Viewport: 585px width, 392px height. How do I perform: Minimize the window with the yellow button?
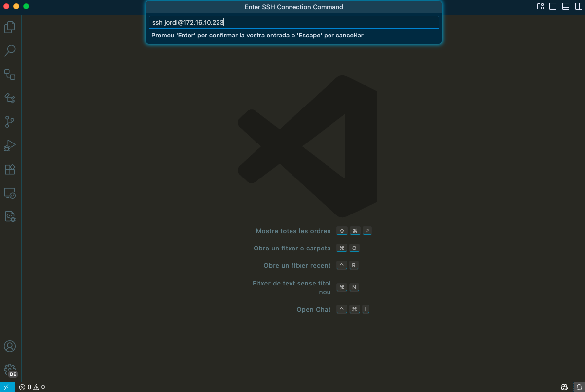pos(16,6)
